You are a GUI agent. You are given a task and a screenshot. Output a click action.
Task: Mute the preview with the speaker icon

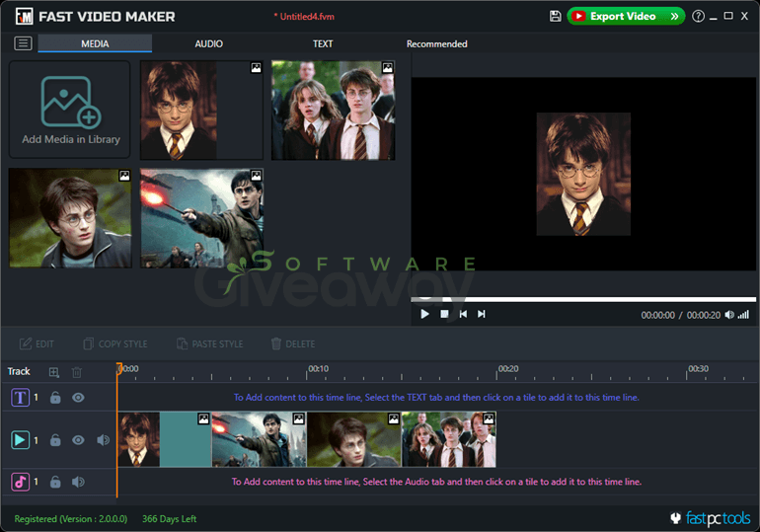tap(729, 315)
